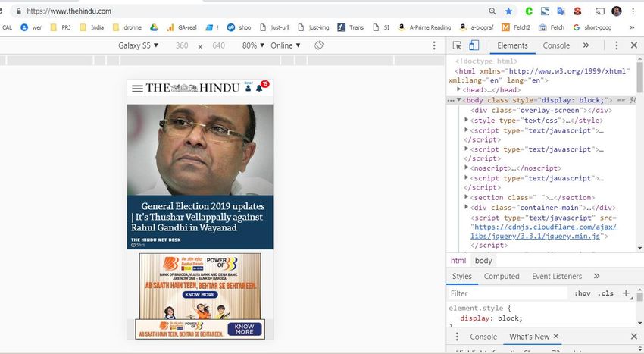Viewport: 644px width, 354px height.
Task: Click the Bank of Baroda ad image
Action: (200, 287)
